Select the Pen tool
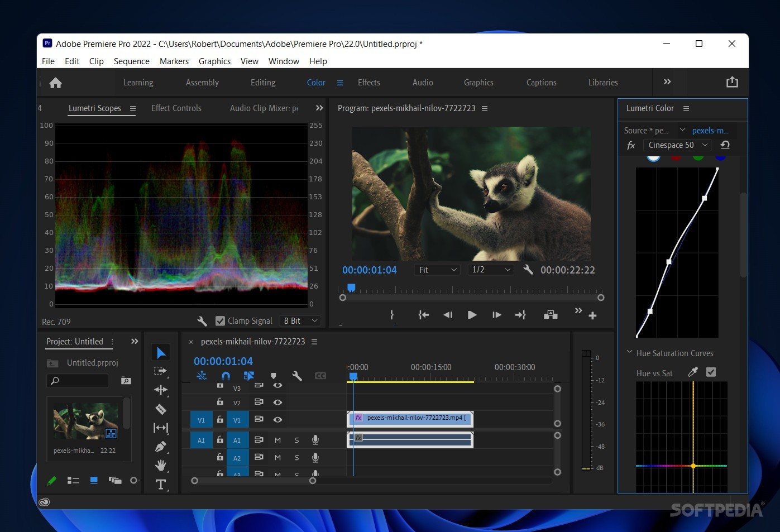This screenshot has width=780, height=532. (161, 447)
